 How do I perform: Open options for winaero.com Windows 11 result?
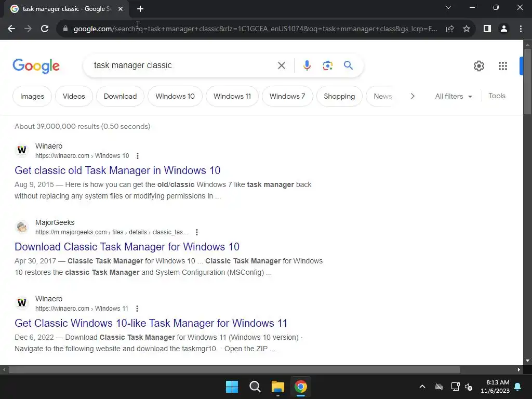coord(137,309)
